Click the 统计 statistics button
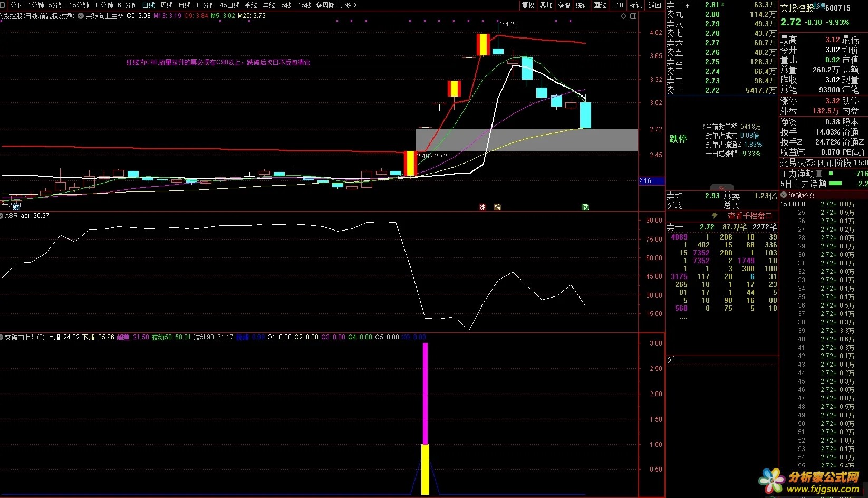The width and height of the screenshot is (868, 498). point(582,5)
